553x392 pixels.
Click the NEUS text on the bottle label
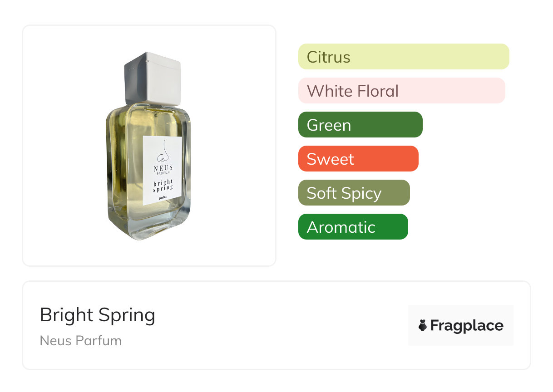[x=163, y=168]
